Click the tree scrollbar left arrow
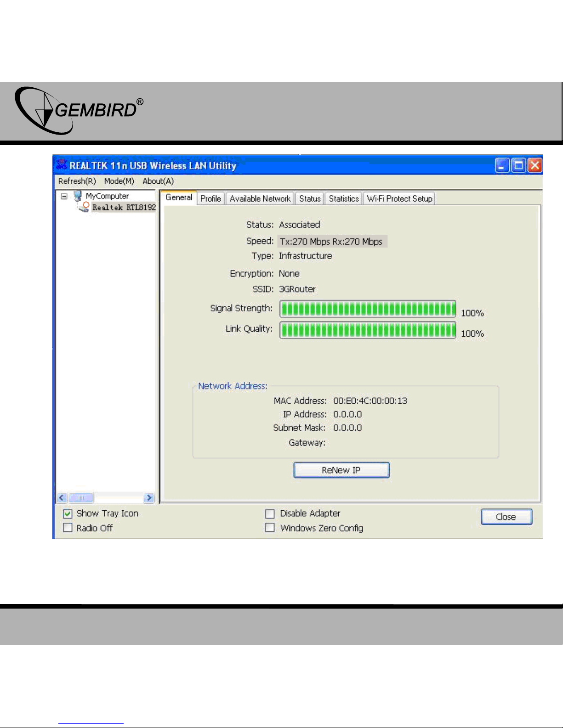The image size is (563, 728). pyautogui.click(x=62, y=498)
